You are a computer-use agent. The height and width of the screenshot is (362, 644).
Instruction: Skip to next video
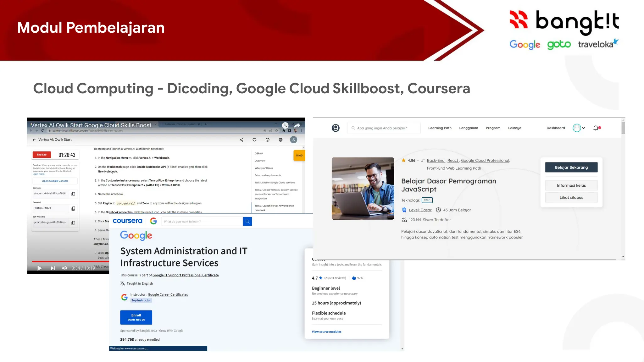(53, 268)
